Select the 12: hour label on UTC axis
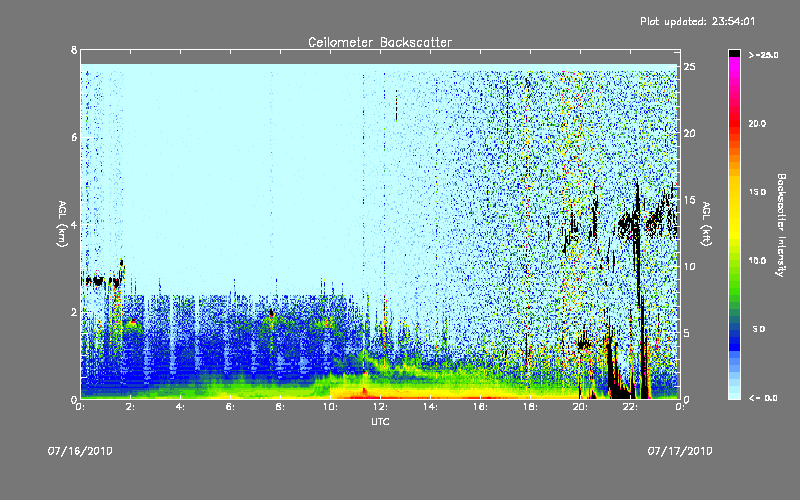Screen dimensions: 800x500 [381, 407]
